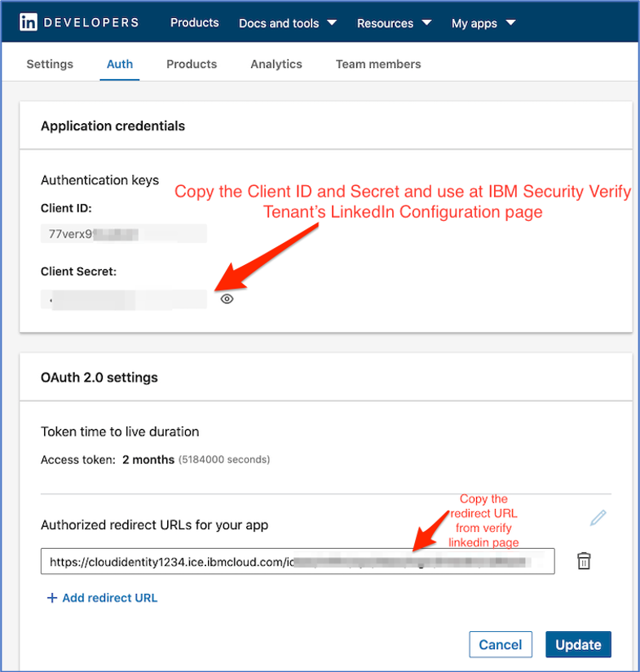The width and height of the screenshot is (640, 672).
Task: Click the 'Token time to live duration' label
Action: pos(120,431)
